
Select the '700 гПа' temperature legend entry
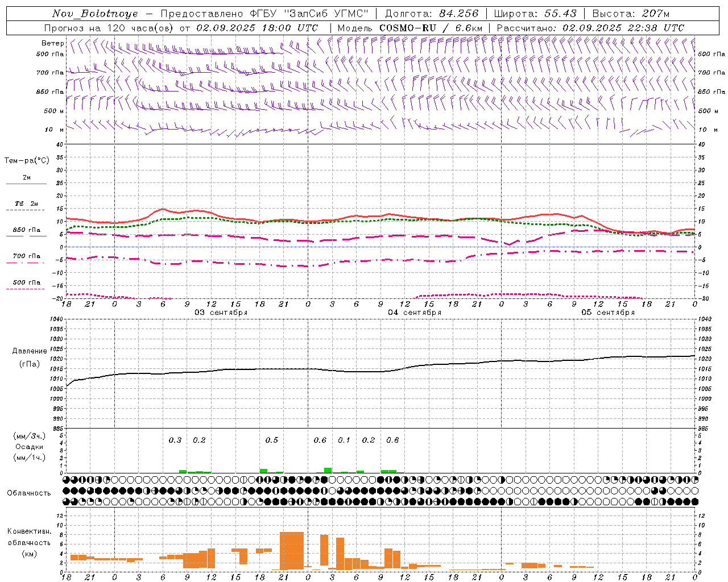pyautogui.click(x=27, y=256)
